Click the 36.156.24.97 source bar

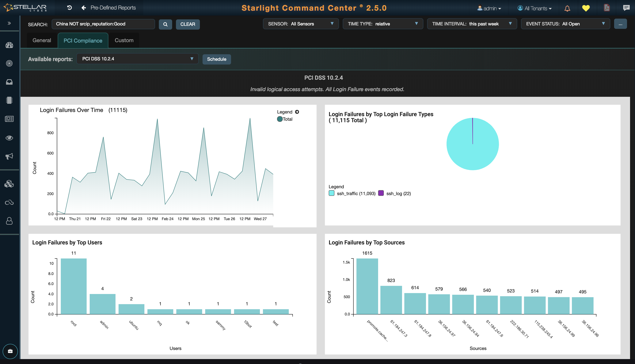pos(439,304)
